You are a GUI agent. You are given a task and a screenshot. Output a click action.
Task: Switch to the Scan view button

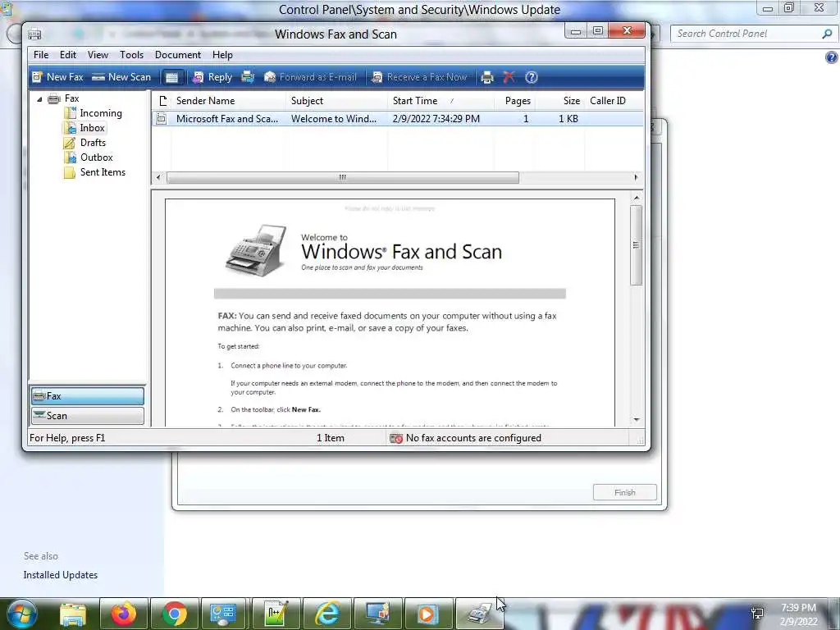(88, 416)
